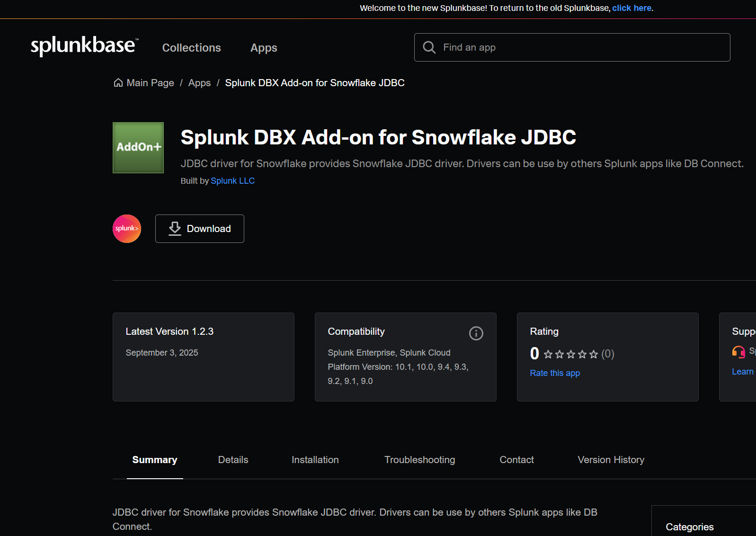Click the rating stars row
Viewport: 756px width, 536px height.
pos(571,354)
